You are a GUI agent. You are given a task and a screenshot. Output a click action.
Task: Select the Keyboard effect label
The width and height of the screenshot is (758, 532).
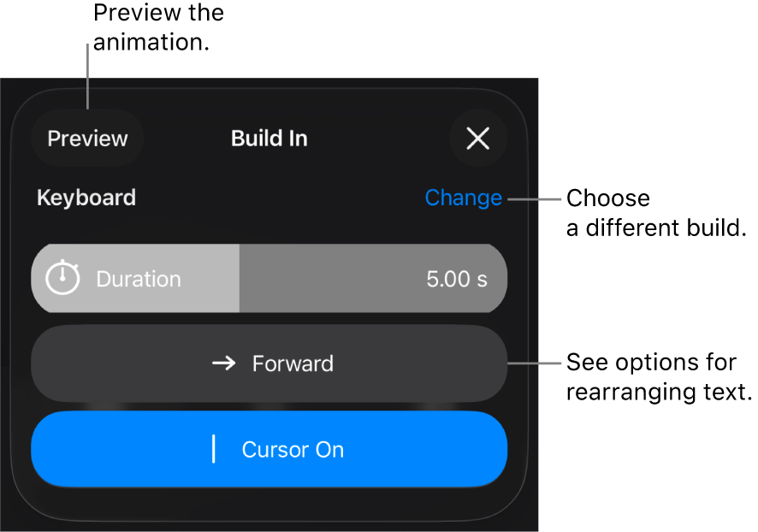(x=86, y=198)
